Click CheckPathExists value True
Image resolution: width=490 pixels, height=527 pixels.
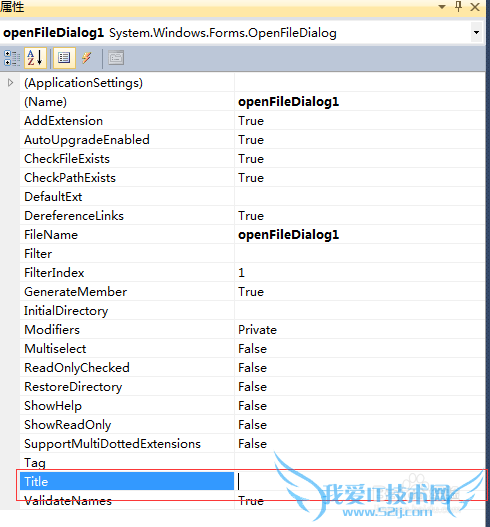[360, 178]
